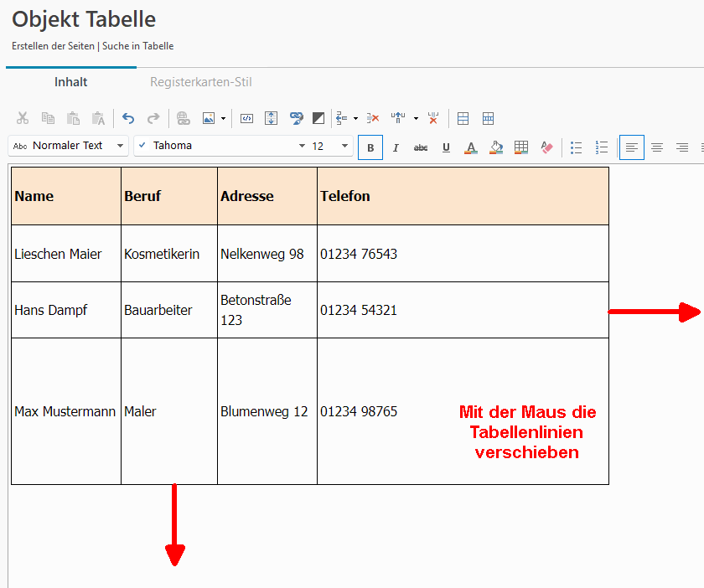Image resolution: width=704 pixels, height=588 pixels.
Task: Click the delete table row icon
Action: (x=374, y=118)
